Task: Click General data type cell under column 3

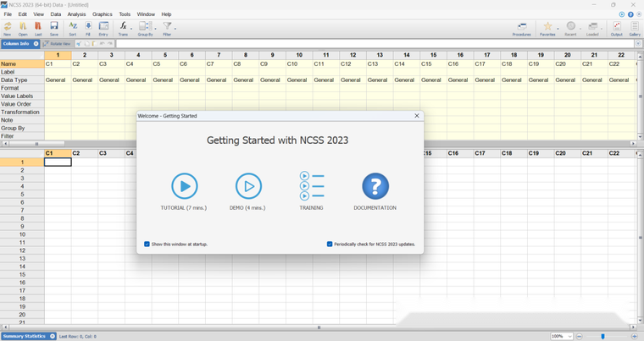Action: [x=111, y=80]
